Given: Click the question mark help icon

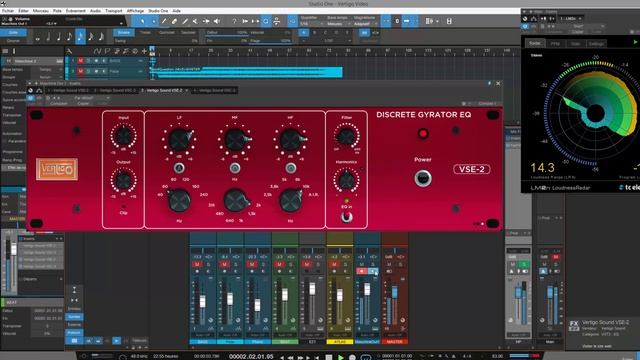Looking at the screenshot, I should [x=234, y=21].
